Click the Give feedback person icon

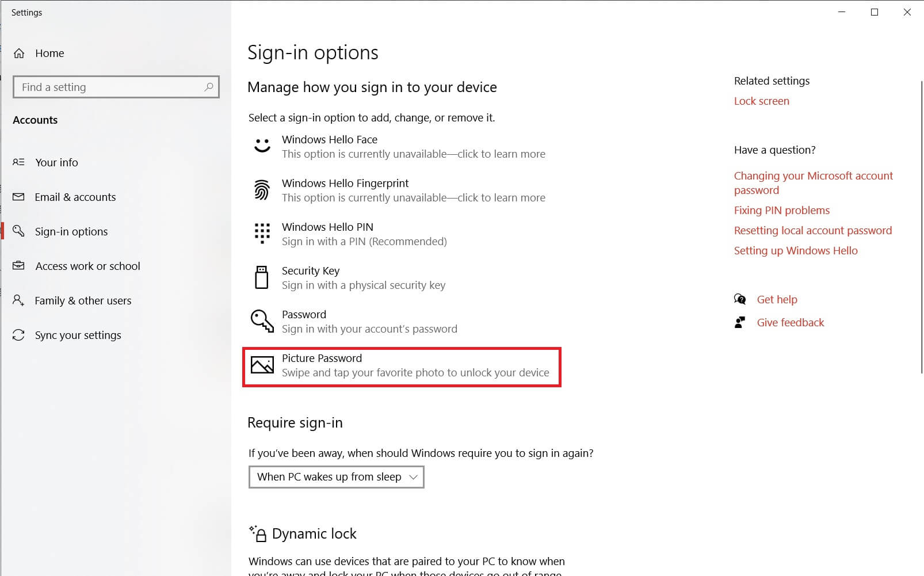[x=740, y=322]
